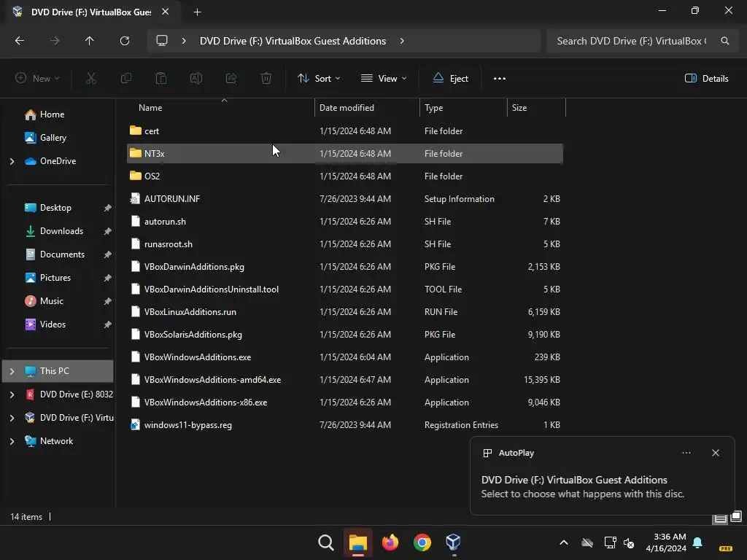
Task: Sort by the Type column header
Action: pyautogui.click(x=433, y=108)
